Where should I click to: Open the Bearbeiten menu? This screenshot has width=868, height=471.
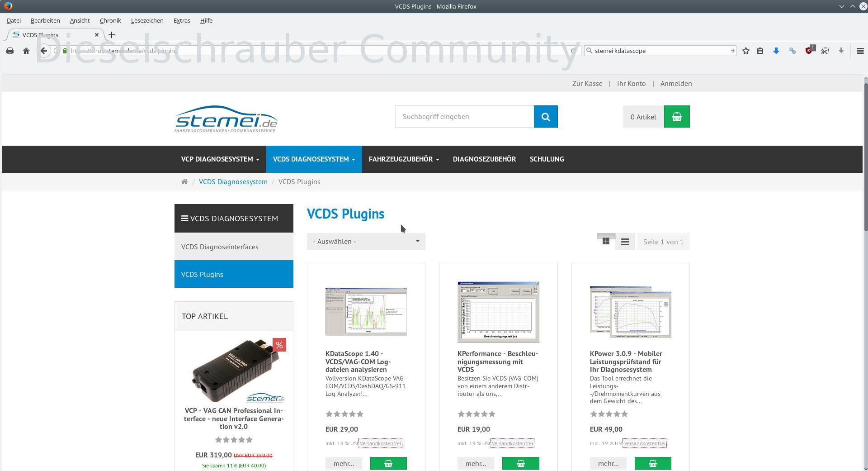(x=45, y=20)
